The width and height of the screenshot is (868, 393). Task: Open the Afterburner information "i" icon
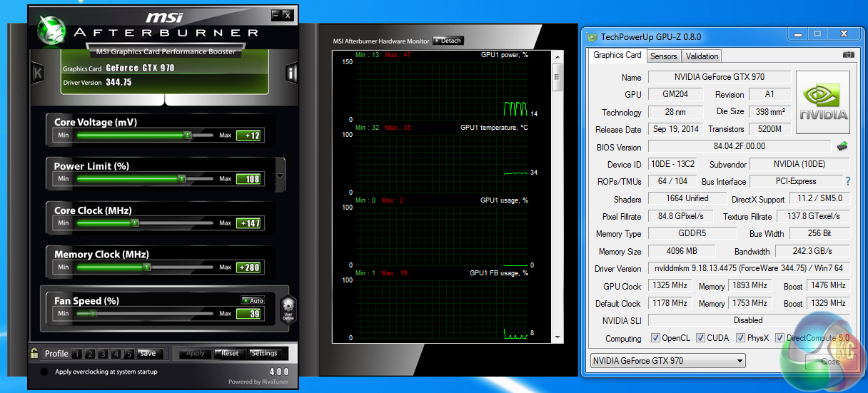coord(292,73)
